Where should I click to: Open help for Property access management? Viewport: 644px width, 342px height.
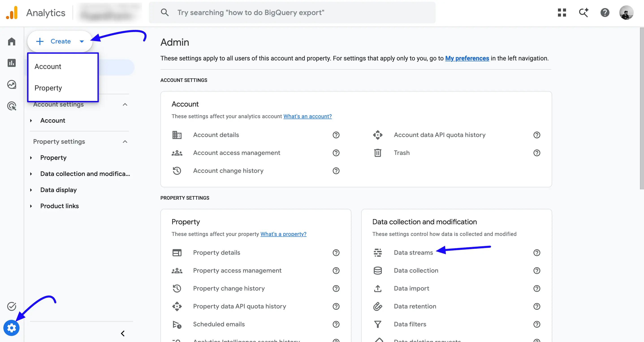[x=336, y=271]
